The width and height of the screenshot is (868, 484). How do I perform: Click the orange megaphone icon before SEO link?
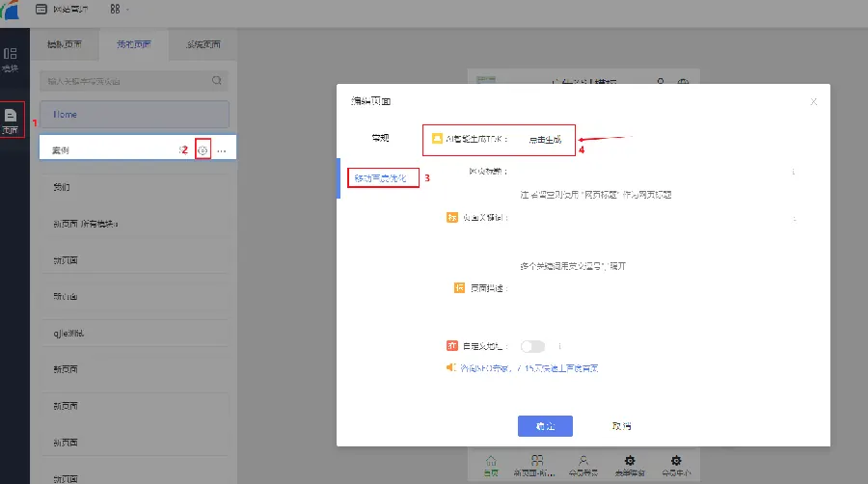click(451, 367)
